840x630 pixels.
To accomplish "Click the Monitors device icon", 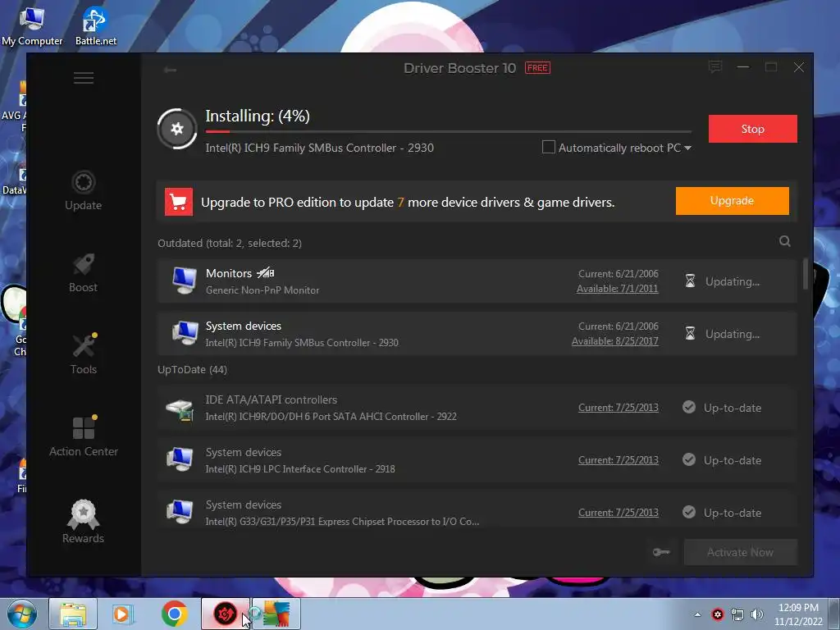I will [x=185, y=281].
